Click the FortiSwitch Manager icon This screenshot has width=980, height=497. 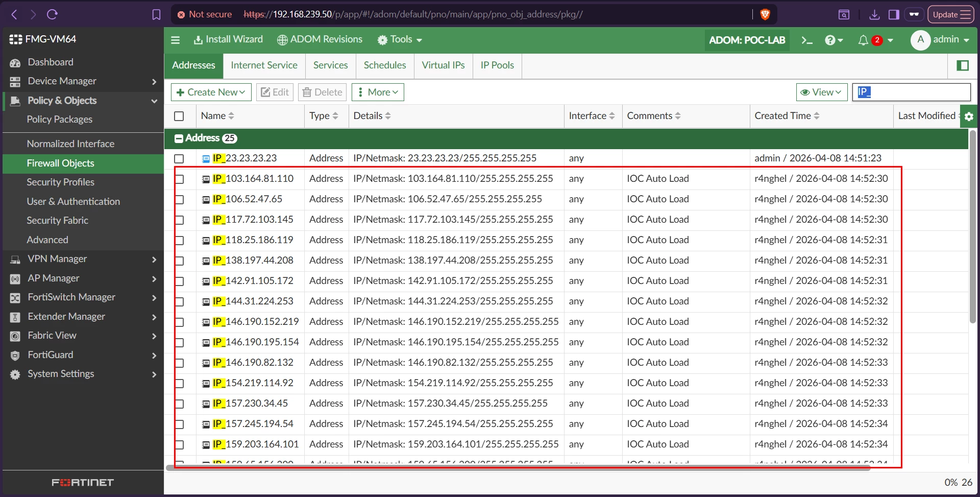click(15, 298)
